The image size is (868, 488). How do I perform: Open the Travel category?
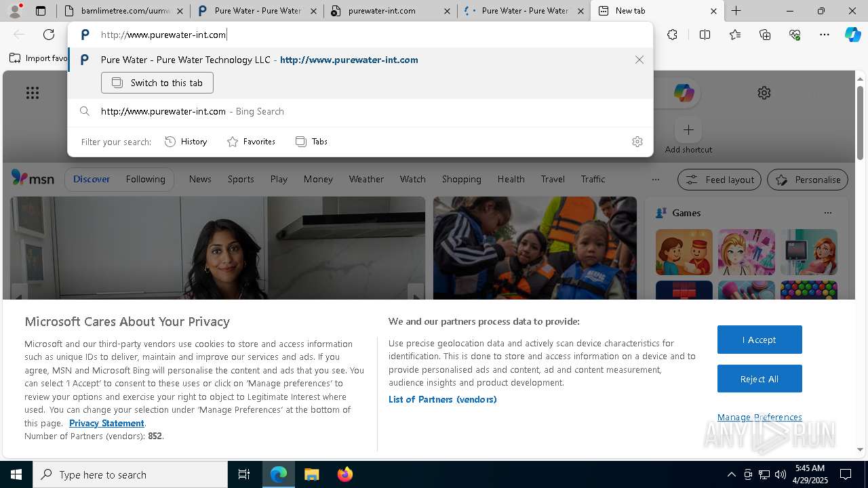pos(553,179)
